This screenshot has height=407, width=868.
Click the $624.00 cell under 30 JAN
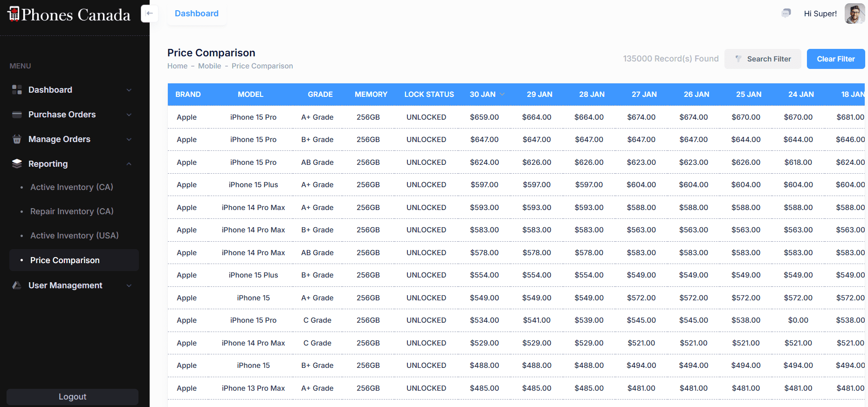point(484,162)
